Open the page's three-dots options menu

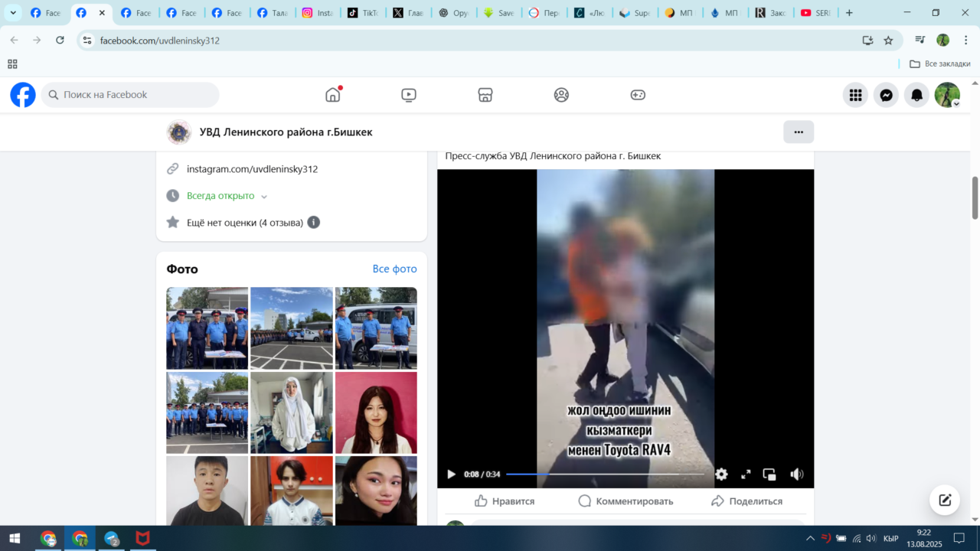point(798,132)
